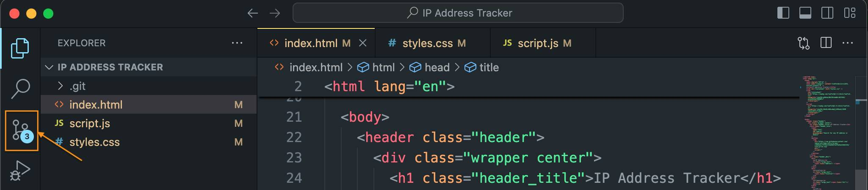Open the Explorer Views and More Actions ellipsis
Image resolution: width=868 pixels, height=190 pixels.
click(237, 43)
